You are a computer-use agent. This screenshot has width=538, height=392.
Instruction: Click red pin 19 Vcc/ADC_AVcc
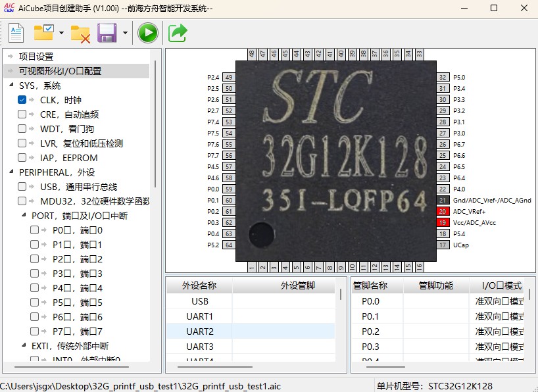point(443,222)
